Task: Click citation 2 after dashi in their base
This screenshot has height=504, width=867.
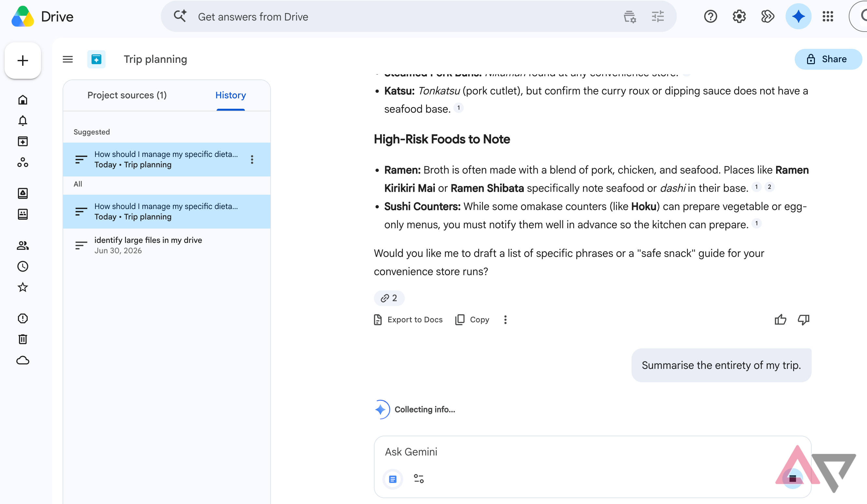Action: click(x=770, y=187)
